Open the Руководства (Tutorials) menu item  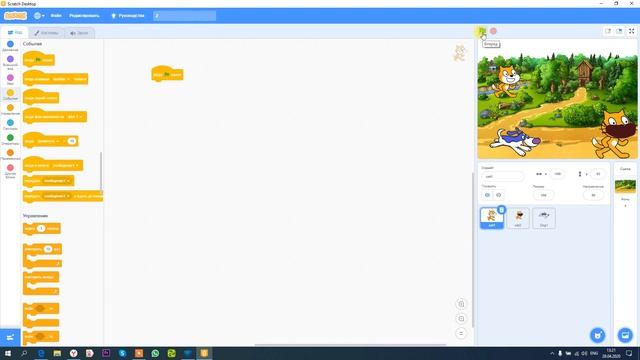point(128,16)
